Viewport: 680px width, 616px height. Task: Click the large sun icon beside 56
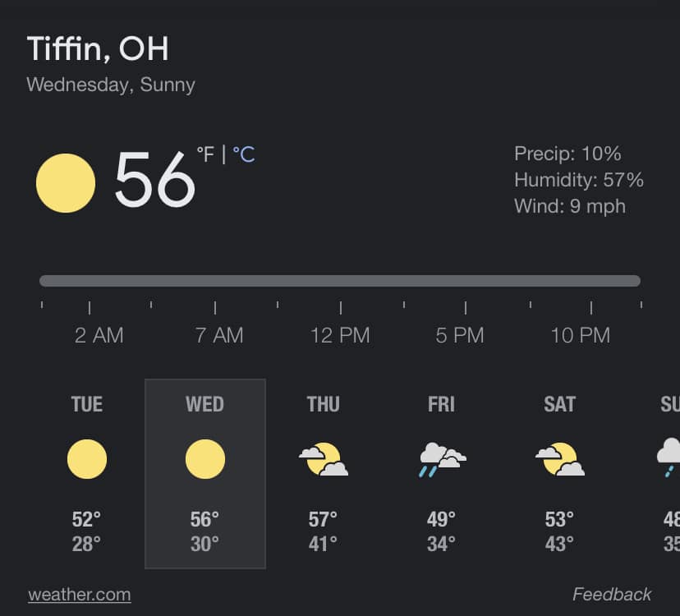tap(66, 182)
